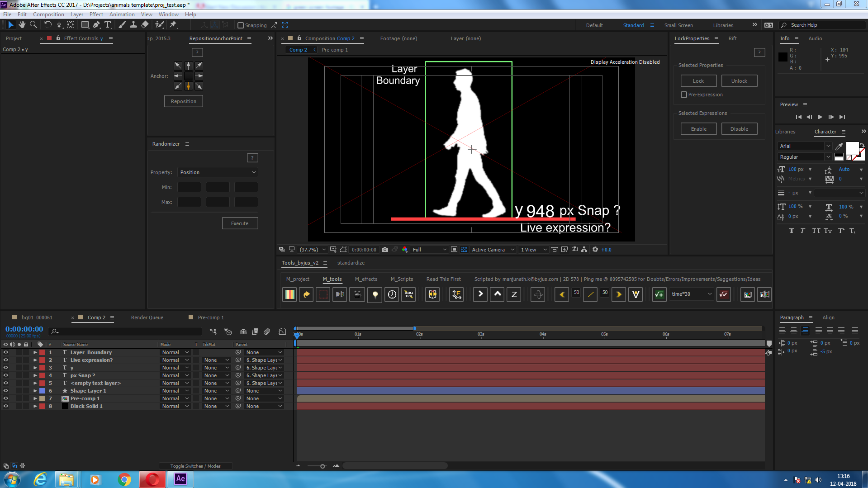
Task: Click the green square-root plus icon
Action: 659,294
